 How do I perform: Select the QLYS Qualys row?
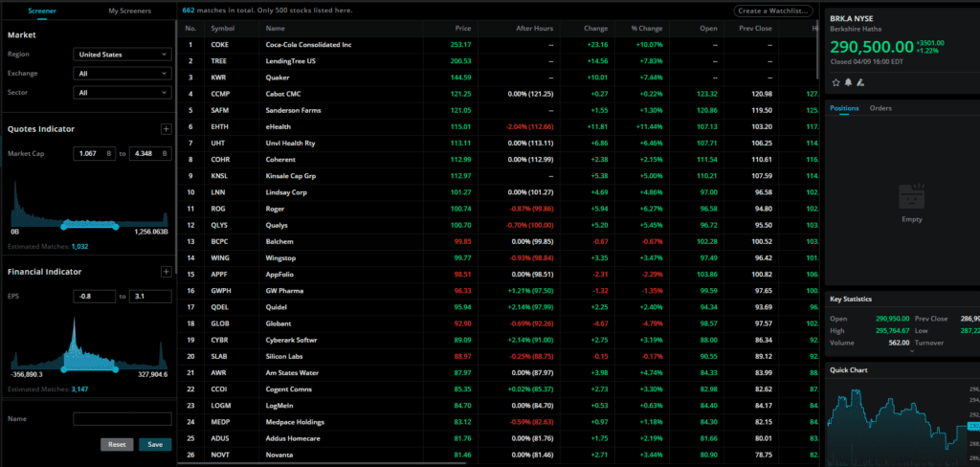pyautogui.click(x=498, y=225)
